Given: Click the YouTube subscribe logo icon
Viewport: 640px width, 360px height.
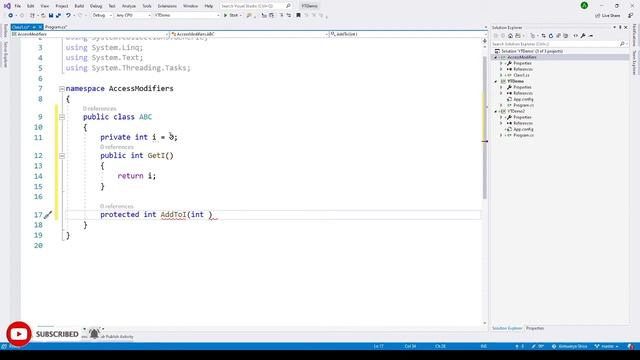Looking at the screenshot, I should 18,334.
